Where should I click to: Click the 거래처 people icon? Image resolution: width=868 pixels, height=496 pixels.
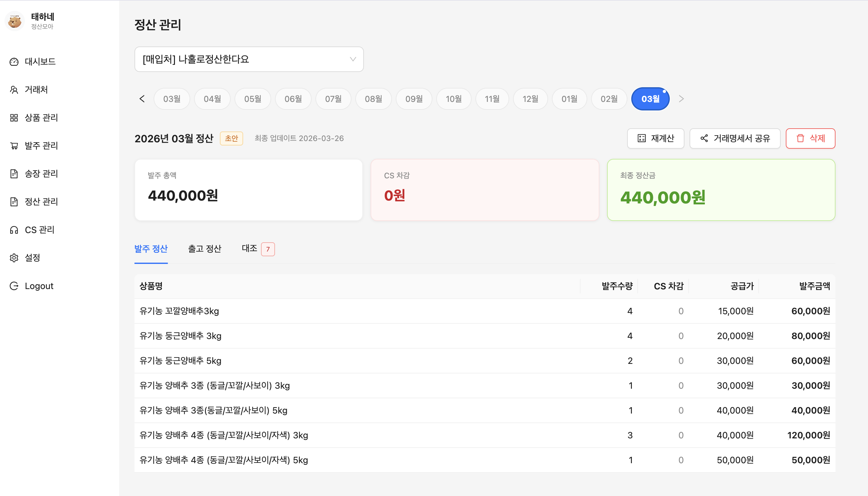pyautogui.click(x=14, y=89)
